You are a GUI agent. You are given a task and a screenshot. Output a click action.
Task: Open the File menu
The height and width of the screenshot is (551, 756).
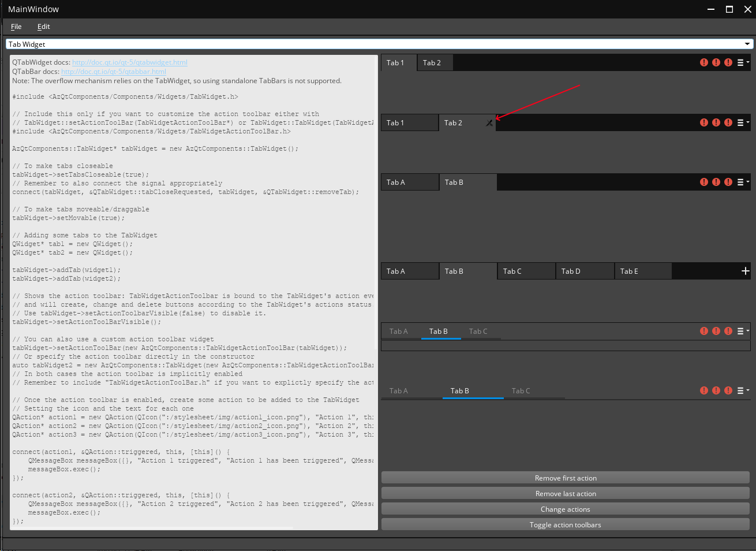[16, 27]
